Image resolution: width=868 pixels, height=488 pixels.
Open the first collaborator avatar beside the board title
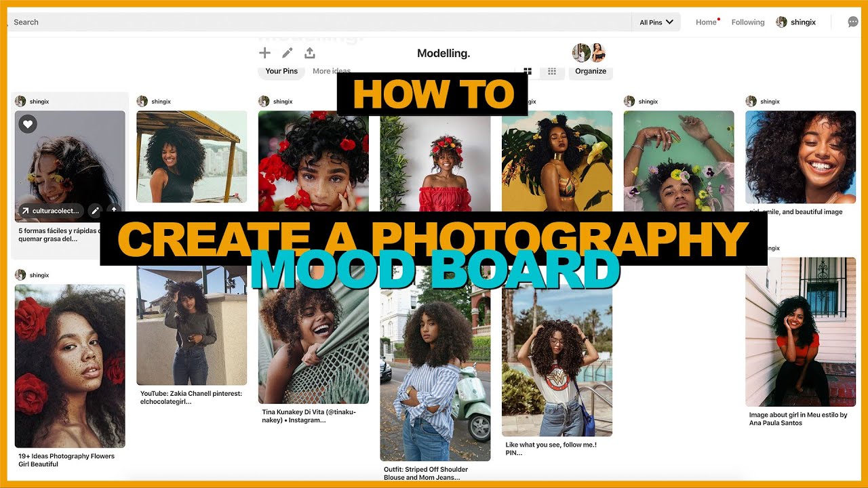580,53
